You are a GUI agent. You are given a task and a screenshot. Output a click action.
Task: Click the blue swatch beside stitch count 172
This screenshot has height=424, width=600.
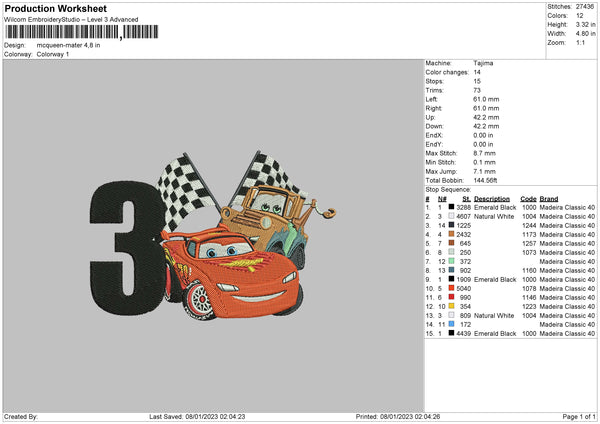click(x=452, y=324)
